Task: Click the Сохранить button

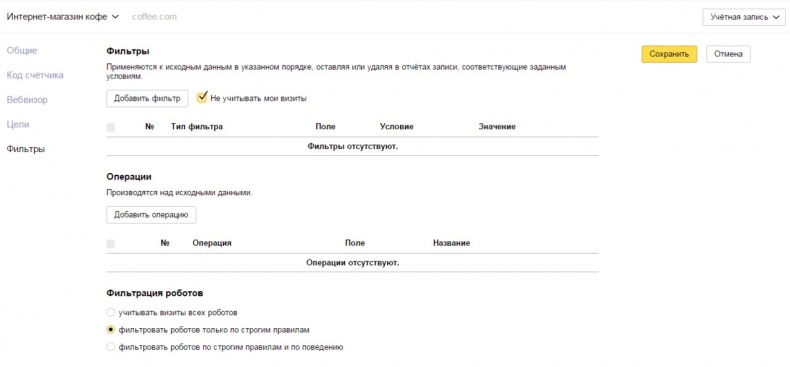Action: pos(669,54)
